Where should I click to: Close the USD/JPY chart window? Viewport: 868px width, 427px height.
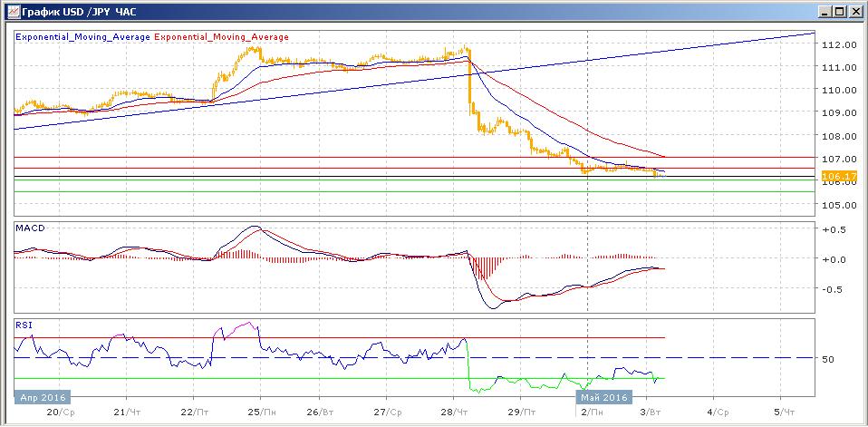(x=854, y=11)
